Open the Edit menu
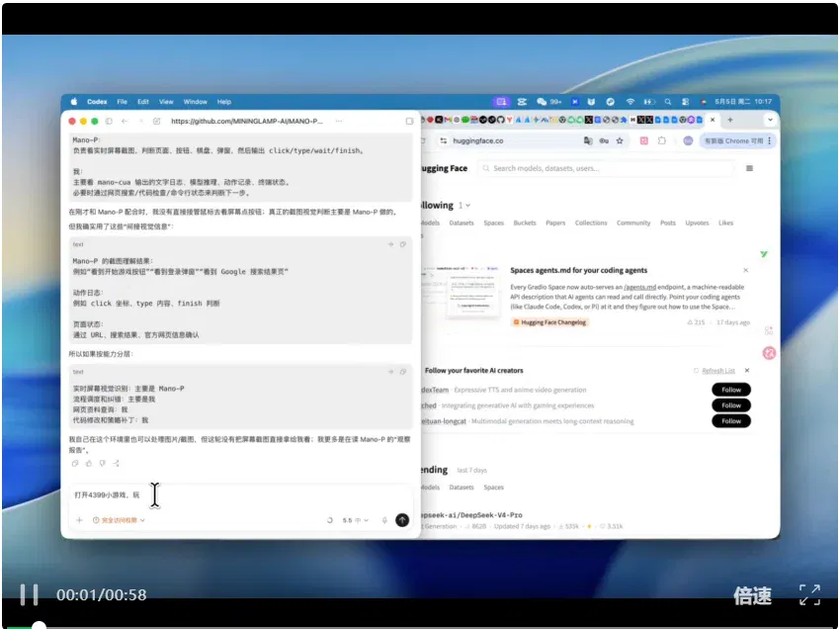 coord(143,101)
